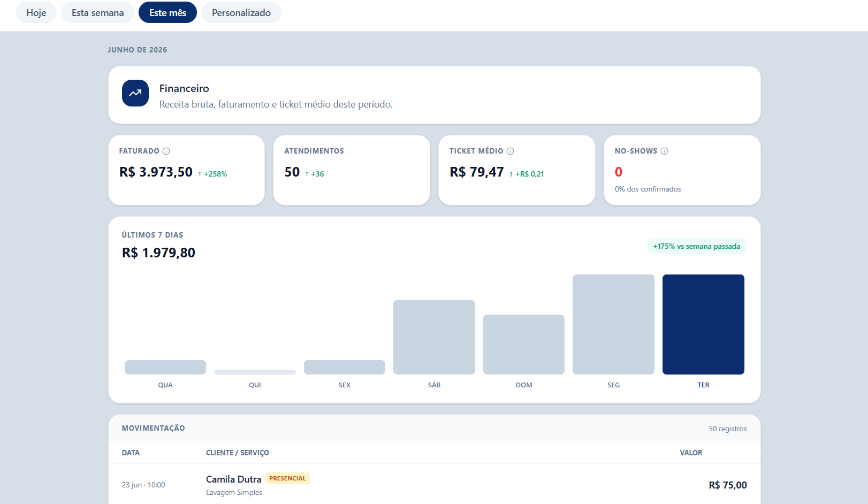Click the info icon next to No-shows
Screen dimensions: 868x504
(665, 151)
